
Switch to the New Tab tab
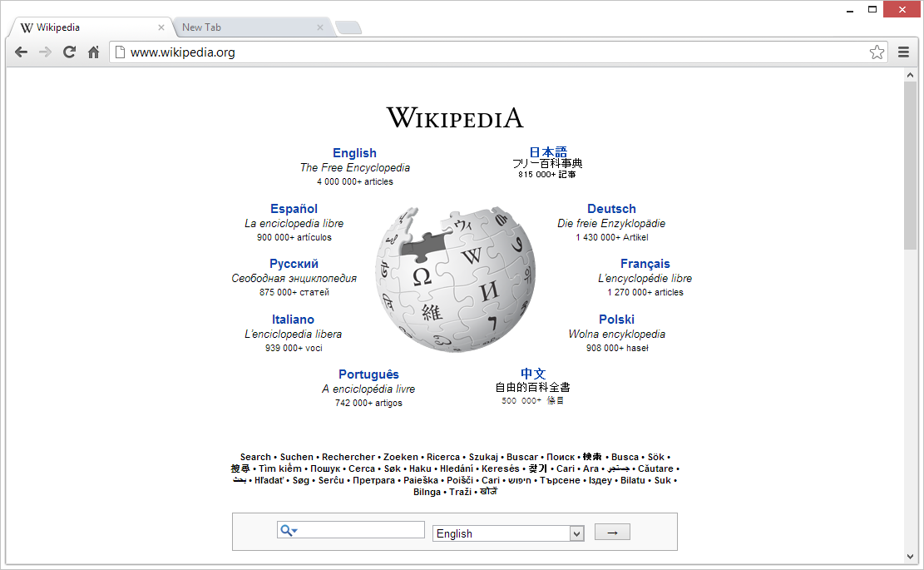pos(254,27)
